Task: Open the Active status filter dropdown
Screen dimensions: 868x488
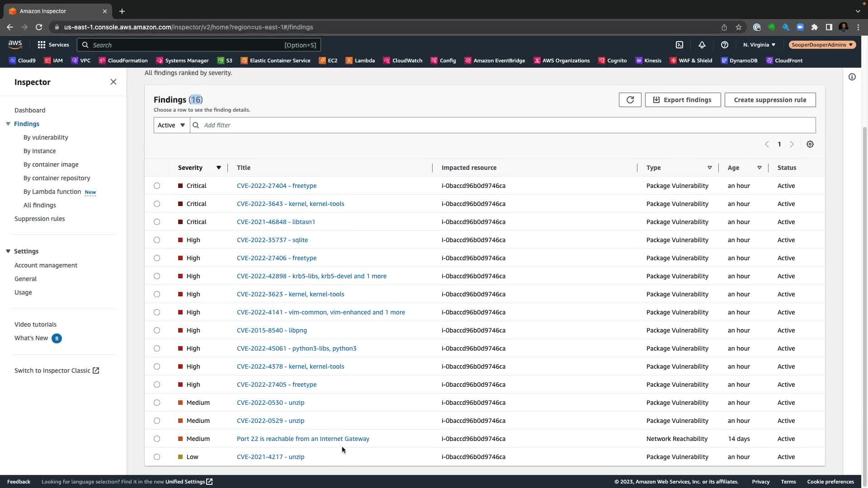Action: pos(171,125)
